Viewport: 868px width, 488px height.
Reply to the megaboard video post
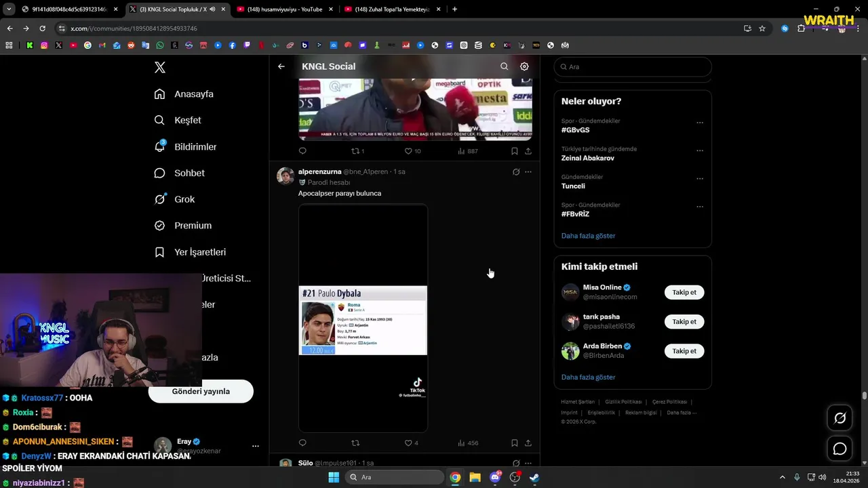[302, 151]
